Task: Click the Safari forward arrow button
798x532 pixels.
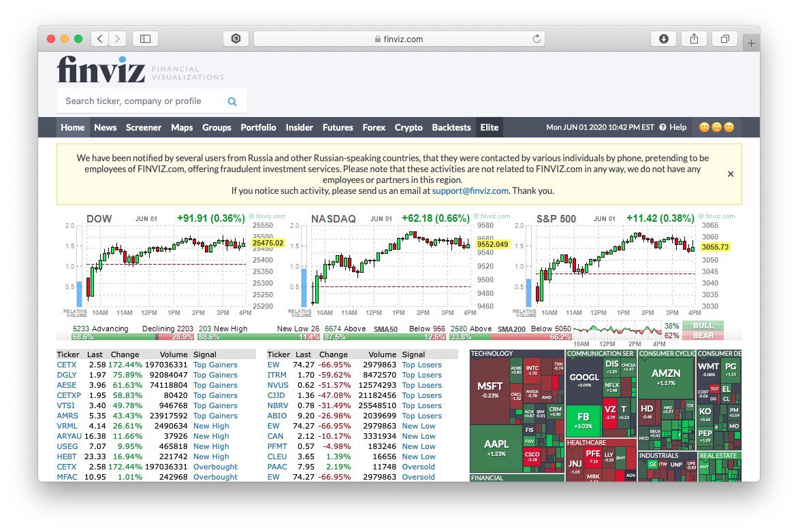Action: (x=117, y=39)
